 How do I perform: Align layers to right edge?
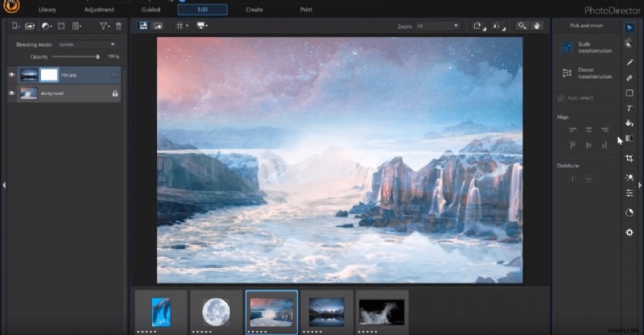(x=605, y=130)
